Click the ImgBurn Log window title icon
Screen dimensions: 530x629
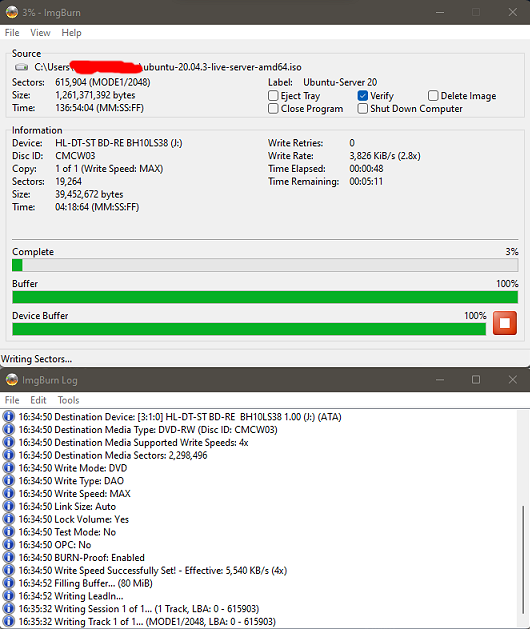click(12, 380)
